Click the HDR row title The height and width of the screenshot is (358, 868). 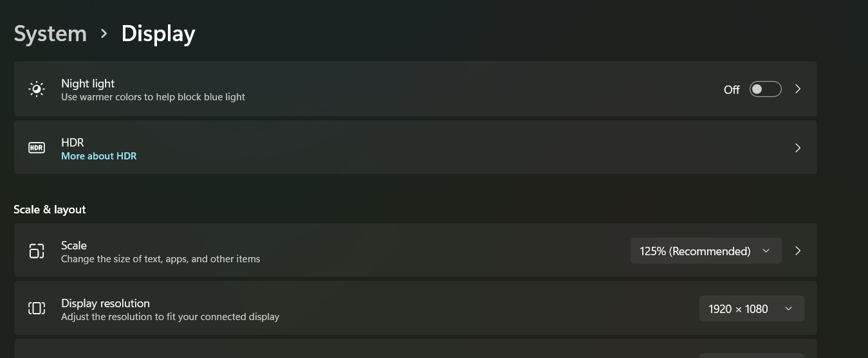coord(73,142)
